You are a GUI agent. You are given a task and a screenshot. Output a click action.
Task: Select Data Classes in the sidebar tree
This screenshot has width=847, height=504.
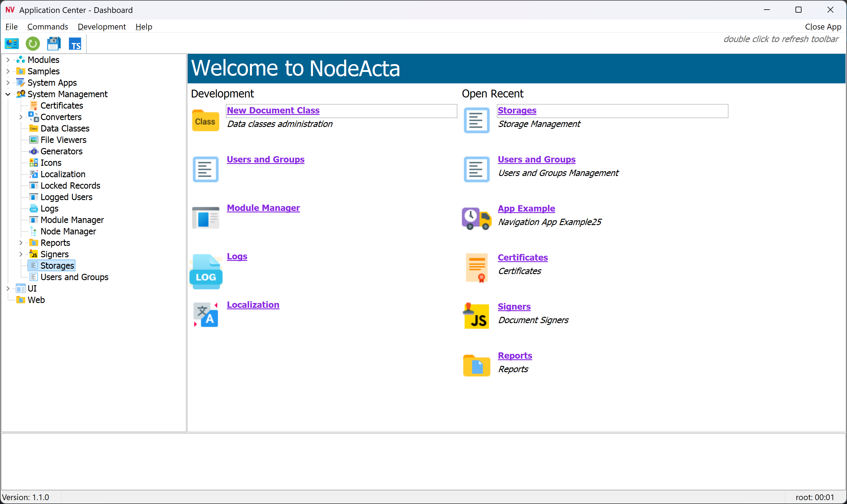click(x=65, y=128)
